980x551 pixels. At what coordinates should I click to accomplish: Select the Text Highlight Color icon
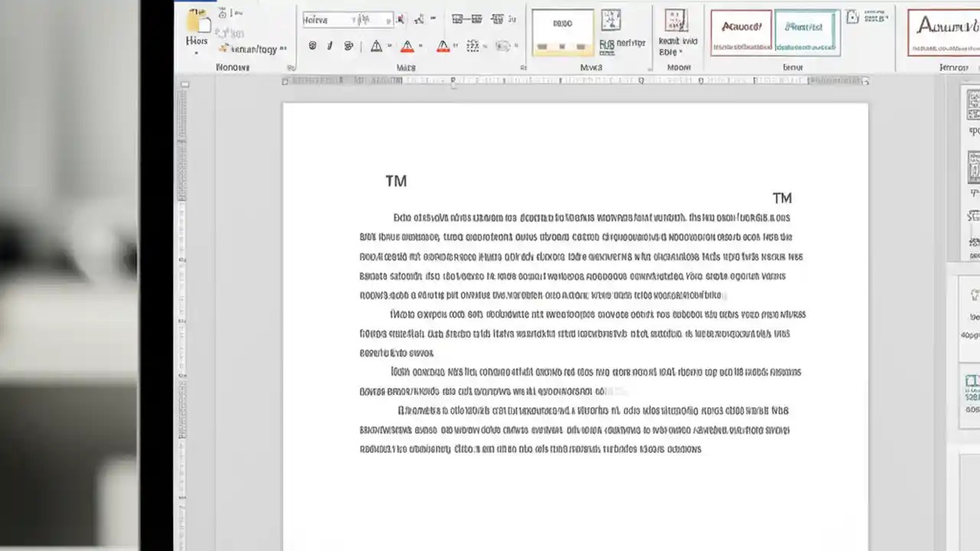tap(407, 46)
